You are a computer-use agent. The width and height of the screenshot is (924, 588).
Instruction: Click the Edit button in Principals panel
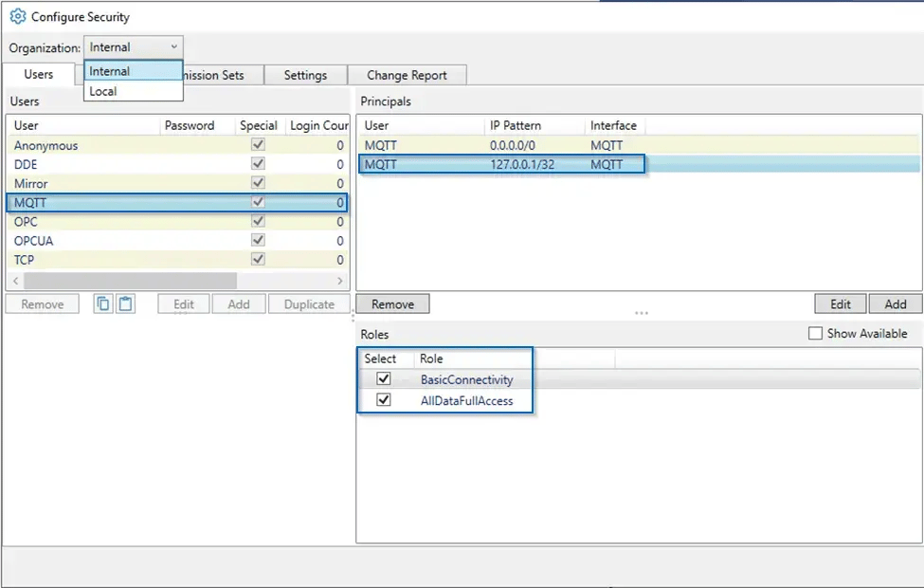tap(840, 303)
